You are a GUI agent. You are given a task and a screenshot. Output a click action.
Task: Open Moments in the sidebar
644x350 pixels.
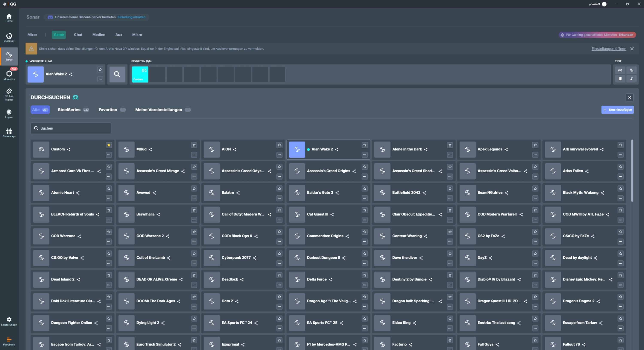pos(9,75)
